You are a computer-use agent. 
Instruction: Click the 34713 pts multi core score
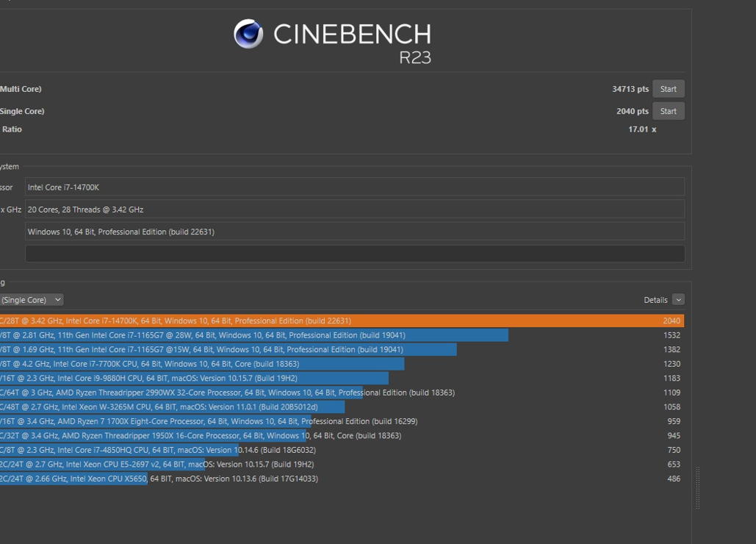(630, 89)
